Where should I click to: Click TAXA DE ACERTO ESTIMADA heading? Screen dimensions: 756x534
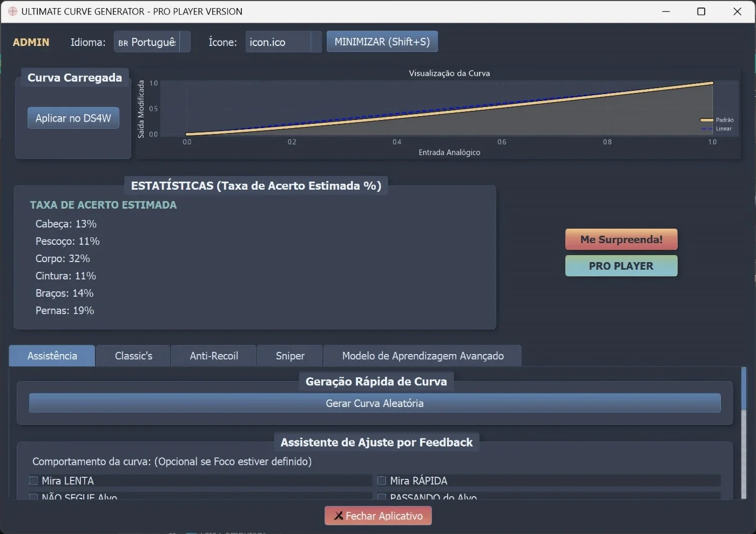pos(103,205)
